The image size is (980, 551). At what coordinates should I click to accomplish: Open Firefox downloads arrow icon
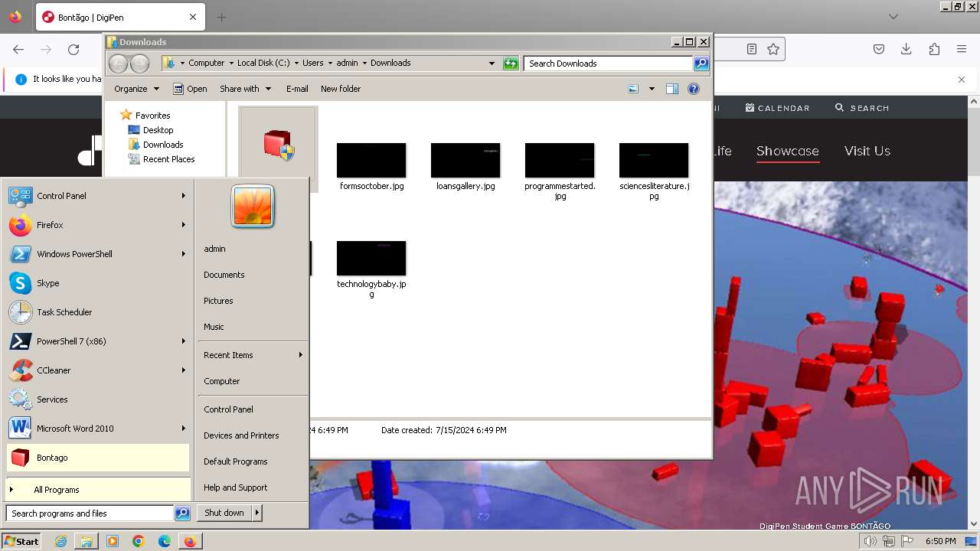(906, 49)
